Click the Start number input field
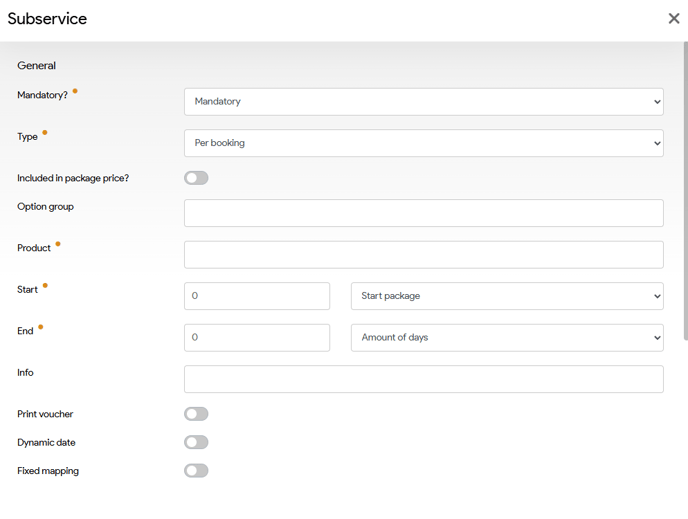 257,296
